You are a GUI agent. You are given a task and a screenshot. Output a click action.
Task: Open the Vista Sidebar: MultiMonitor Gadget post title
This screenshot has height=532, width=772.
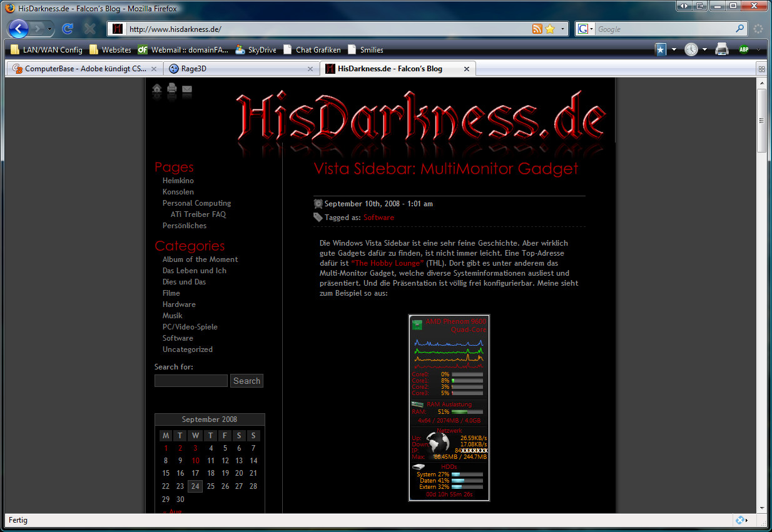[x=446, y=169]
